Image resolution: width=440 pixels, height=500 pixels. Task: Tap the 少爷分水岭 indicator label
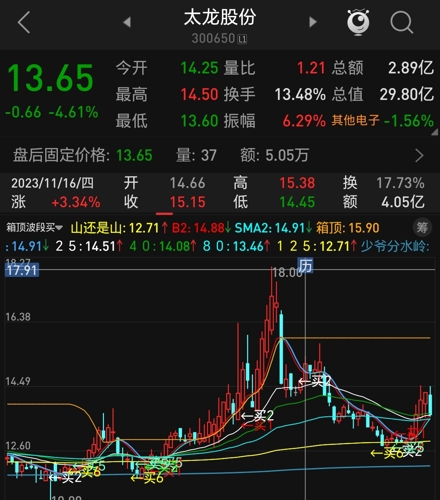coord(395,246)
